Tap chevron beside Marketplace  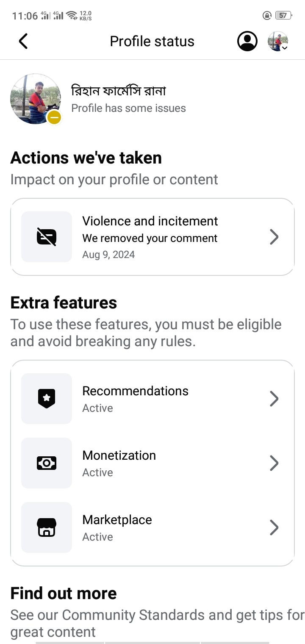(x=274, y=527)
